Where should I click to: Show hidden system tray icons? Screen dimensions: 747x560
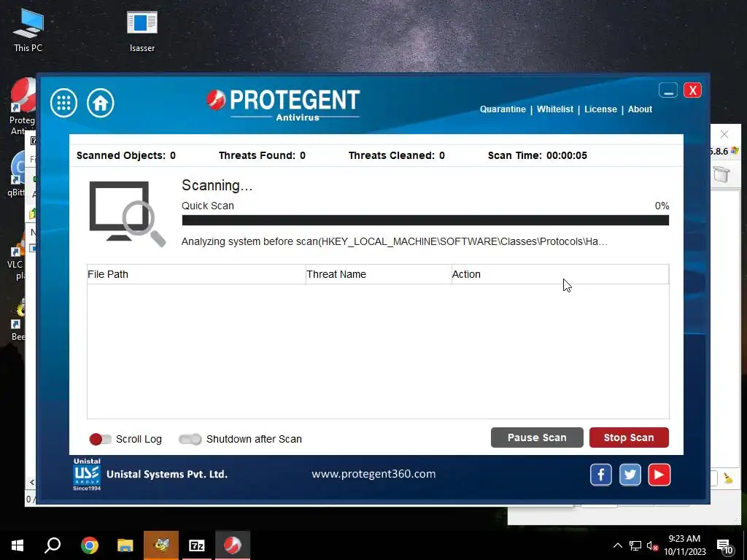pyautogui.click(x=617, y=545)
